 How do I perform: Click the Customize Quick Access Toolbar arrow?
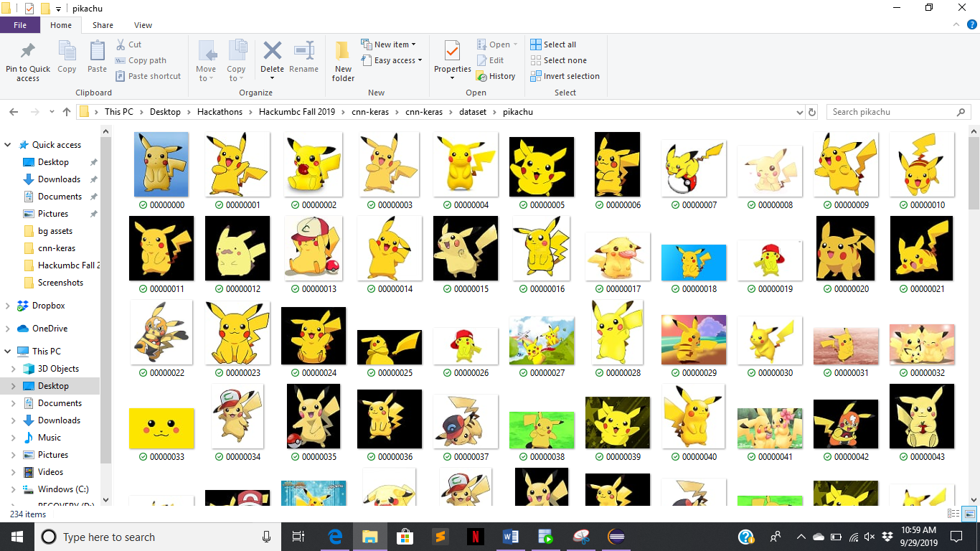tap(58, 9)
